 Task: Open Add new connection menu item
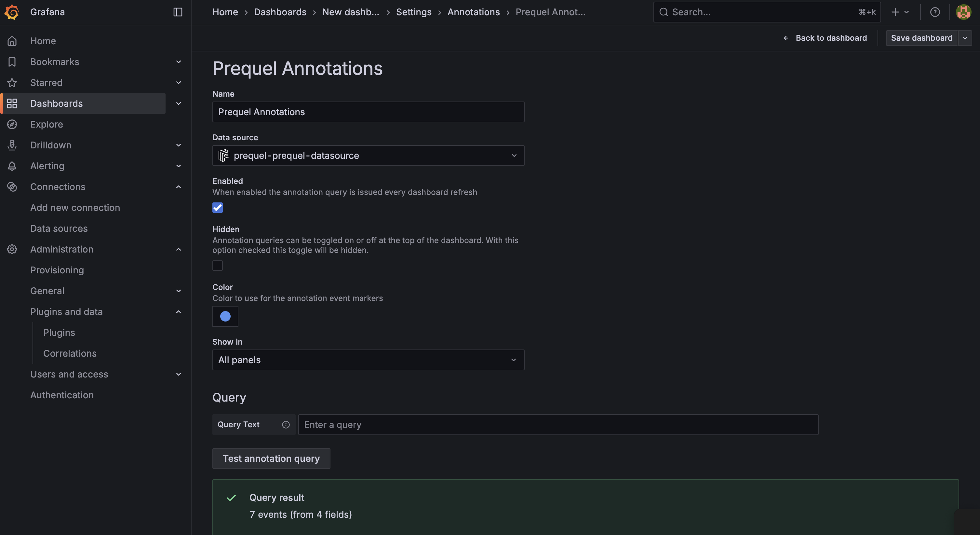tap(75, 208)
